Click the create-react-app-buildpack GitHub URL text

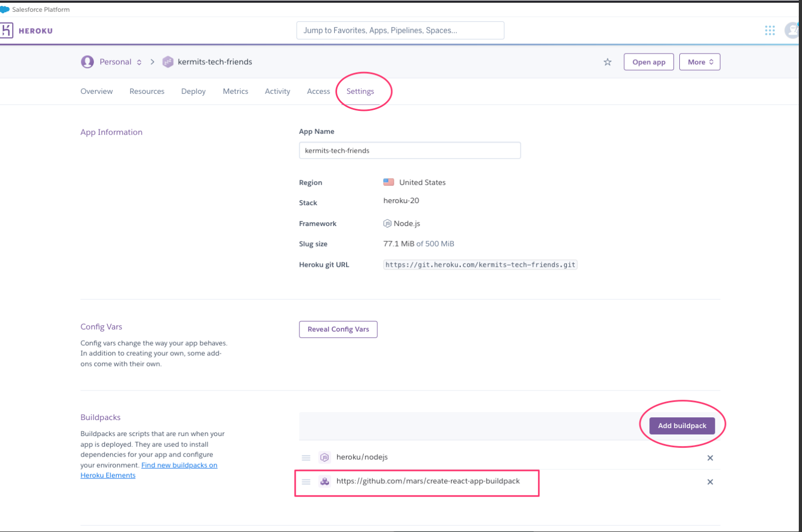pos(428,481)
